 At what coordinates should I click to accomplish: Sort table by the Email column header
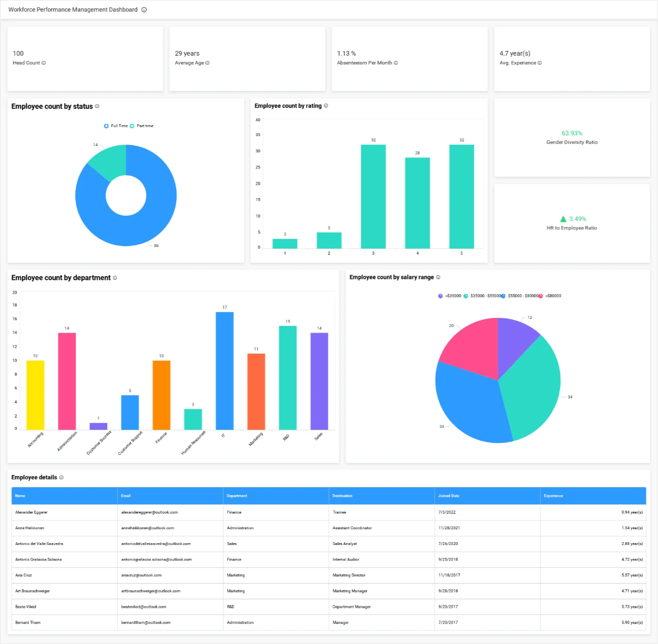[x=170, y=496]
